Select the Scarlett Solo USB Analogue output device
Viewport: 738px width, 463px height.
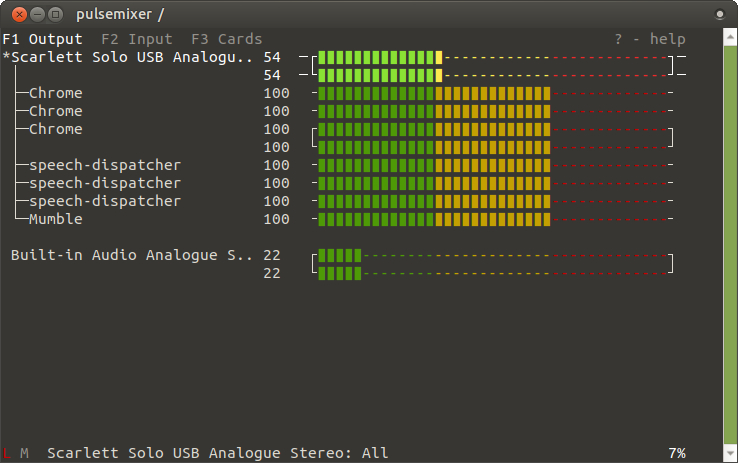tap(130, 57)
